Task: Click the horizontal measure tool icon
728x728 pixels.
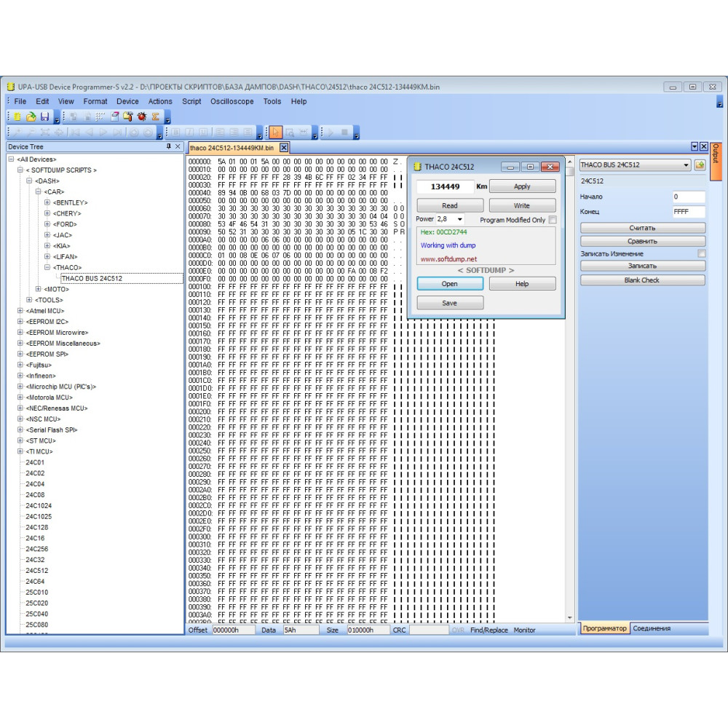Action: 303,132
